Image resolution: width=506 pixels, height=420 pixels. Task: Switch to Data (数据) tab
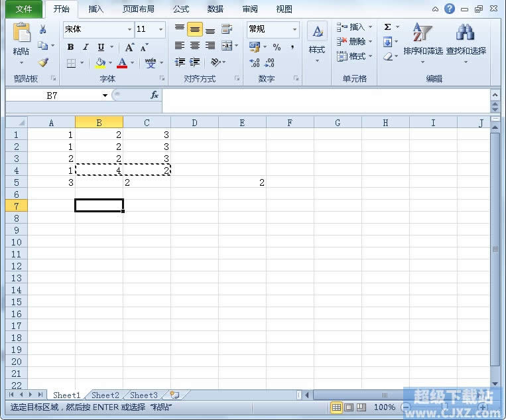(x=216, y=9)
